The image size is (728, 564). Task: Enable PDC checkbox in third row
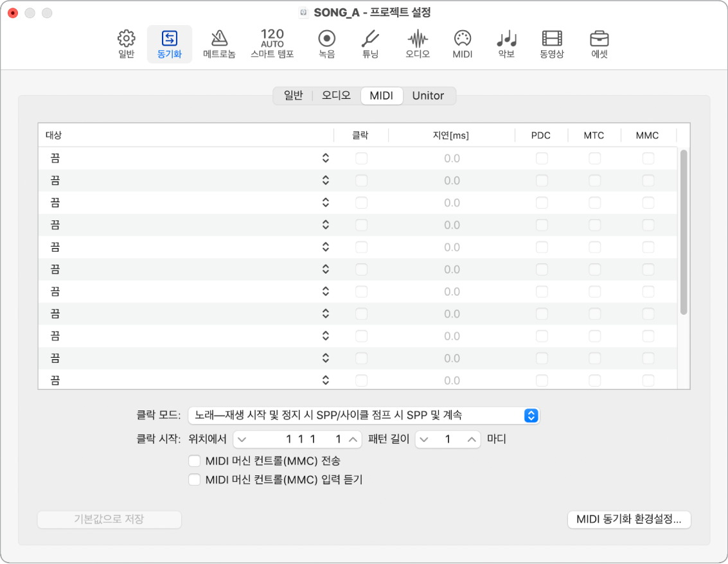pyautogui.click(x=542, y=203)
